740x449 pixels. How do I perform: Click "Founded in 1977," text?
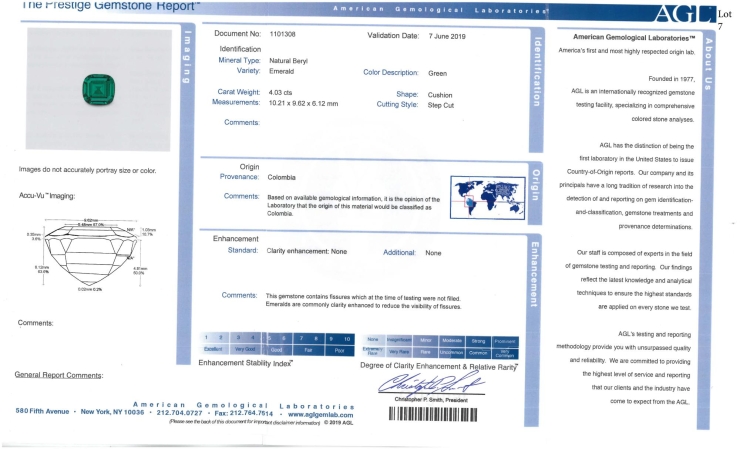pos(671,79)
